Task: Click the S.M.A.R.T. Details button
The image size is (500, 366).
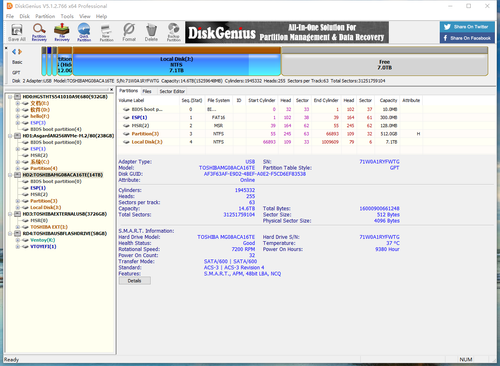Action: (x=134, y=281)
